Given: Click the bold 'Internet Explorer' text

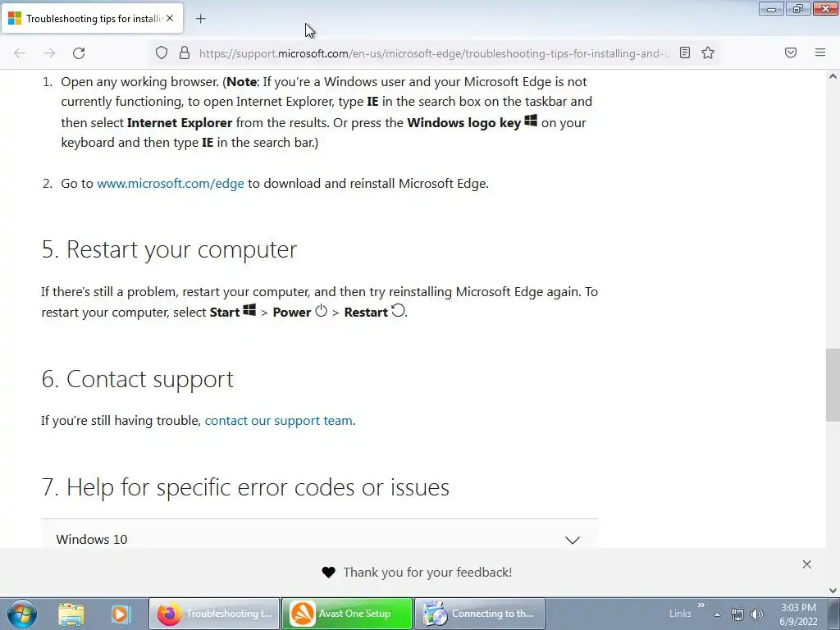Looking at the screenshot, I should point(180,123).
